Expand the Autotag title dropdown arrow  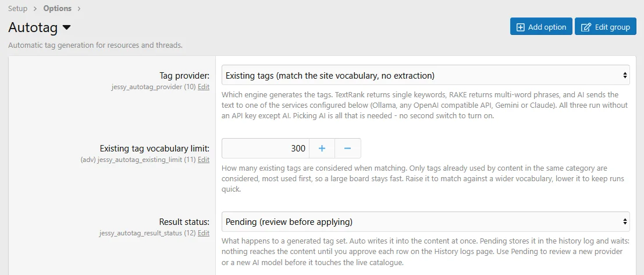66,27
